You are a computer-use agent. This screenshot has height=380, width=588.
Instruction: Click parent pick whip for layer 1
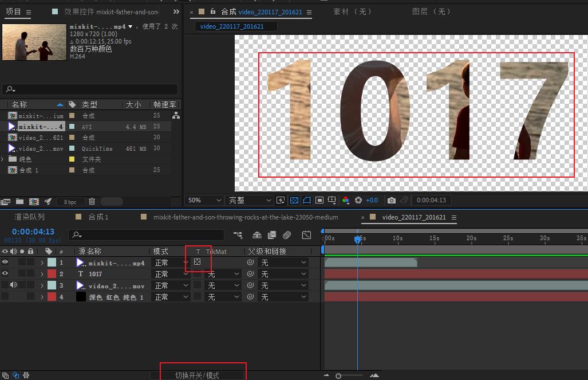click(251, 262)
